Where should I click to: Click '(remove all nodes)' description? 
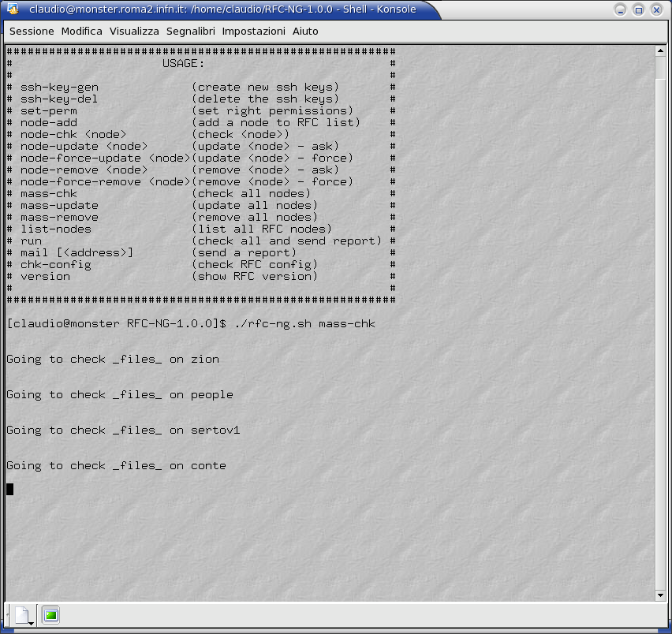click(x=255, y=217)
